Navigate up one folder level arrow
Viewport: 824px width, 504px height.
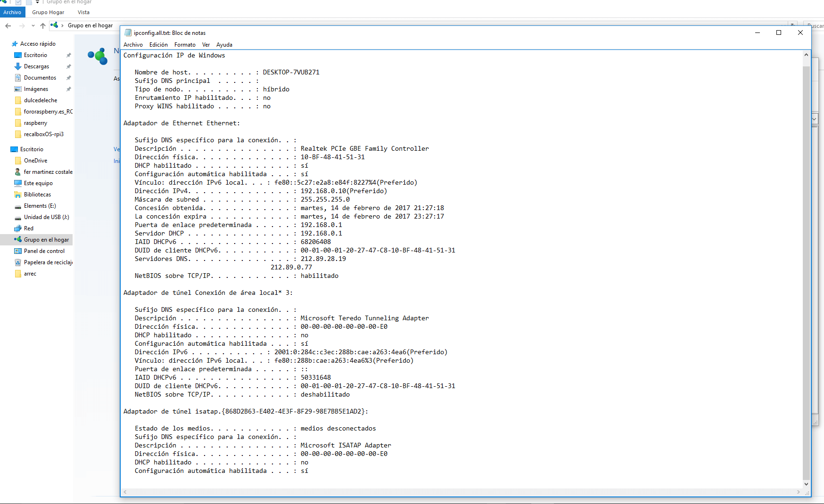pos(43,25)
